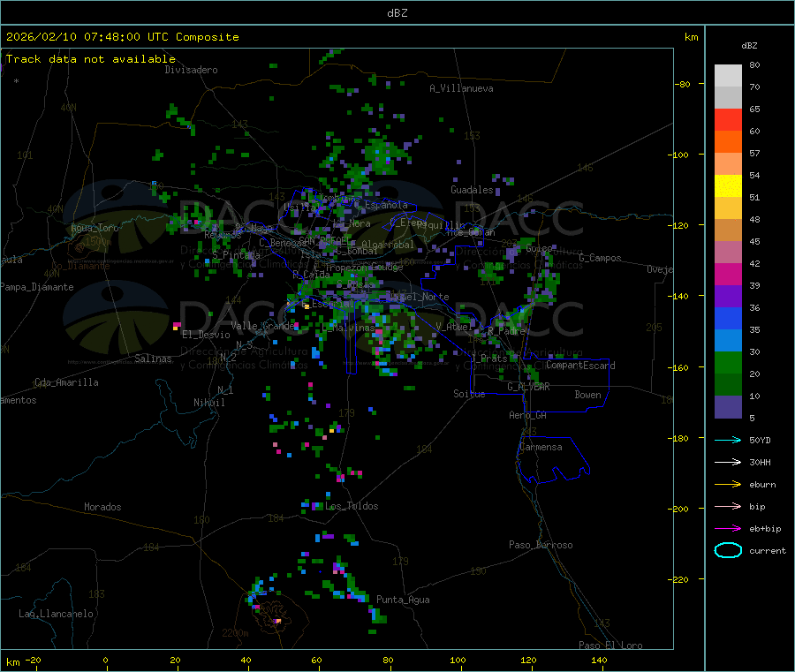Click the 'S_Pintada' map label
This screenshot has height=672, width=795.
pyautogui.click(x=236, y=255)
